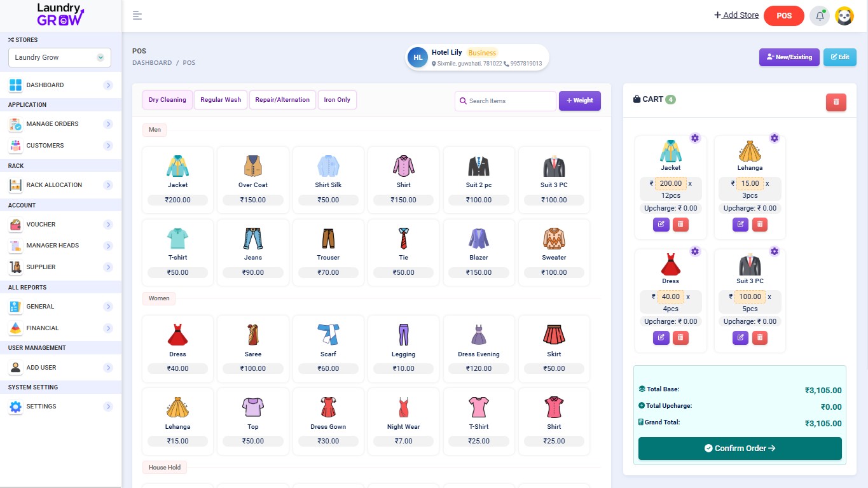Choose the Blazer item
This screenshot has height=488, width=868.
pyautogui.click(x=479, y=253)
